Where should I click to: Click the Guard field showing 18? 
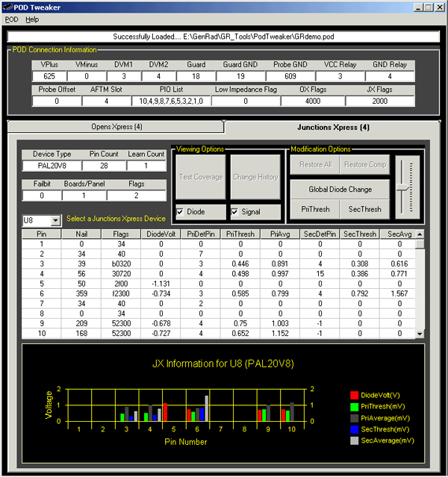[196, 76]
